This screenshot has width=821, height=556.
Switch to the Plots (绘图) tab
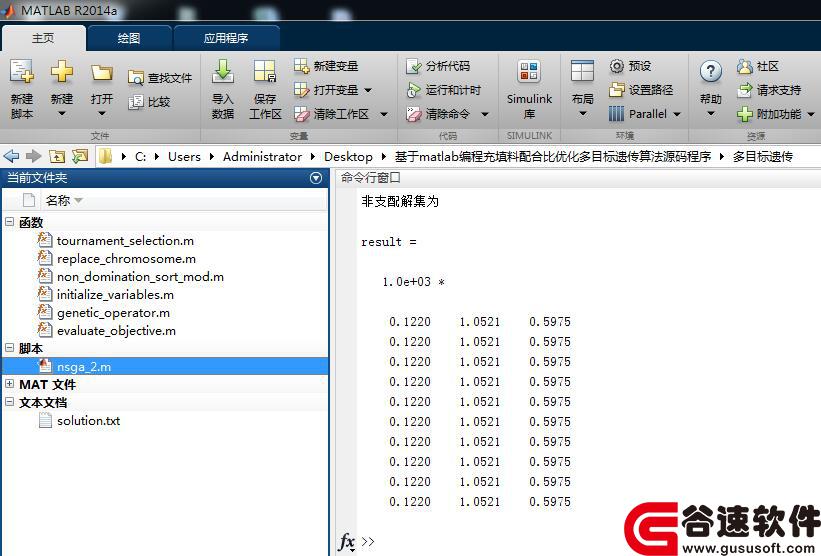[129, 38]
